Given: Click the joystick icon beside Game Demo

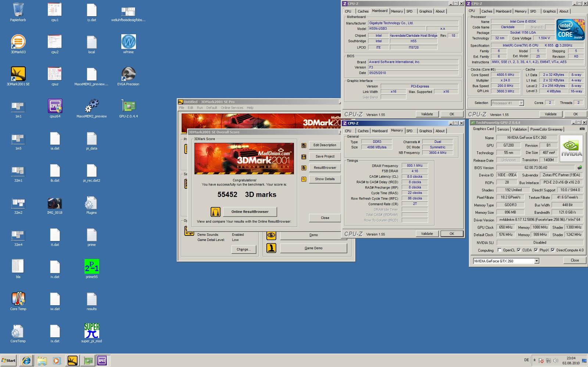Looking at the screenshot, I should coord(271,248).
